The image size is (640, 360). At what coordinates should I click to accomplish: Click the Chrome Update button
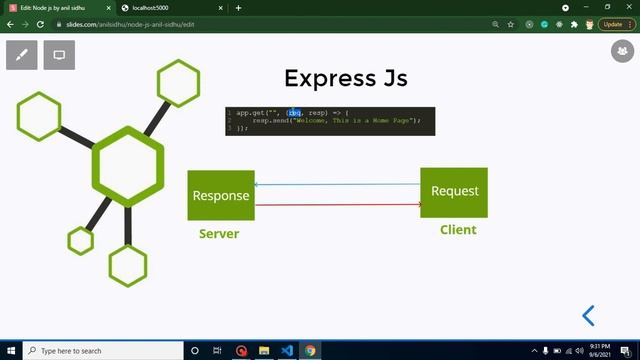617,24
